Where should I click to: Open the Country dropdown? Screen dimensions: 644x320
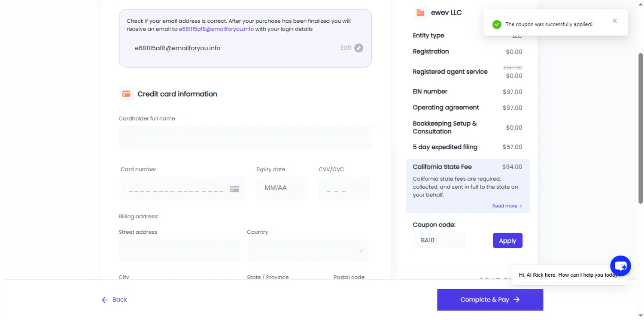click(x=307, y=251)
